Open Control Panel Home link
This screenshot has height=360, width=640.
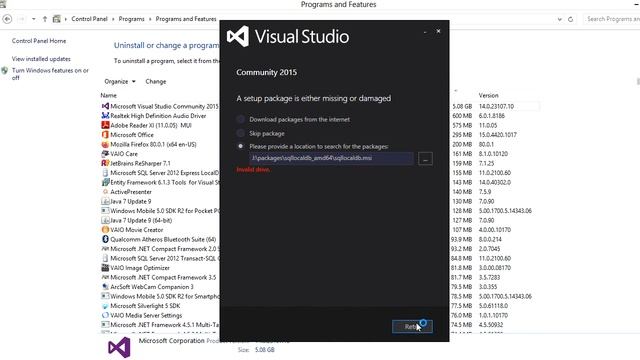(x=39, y=41)
